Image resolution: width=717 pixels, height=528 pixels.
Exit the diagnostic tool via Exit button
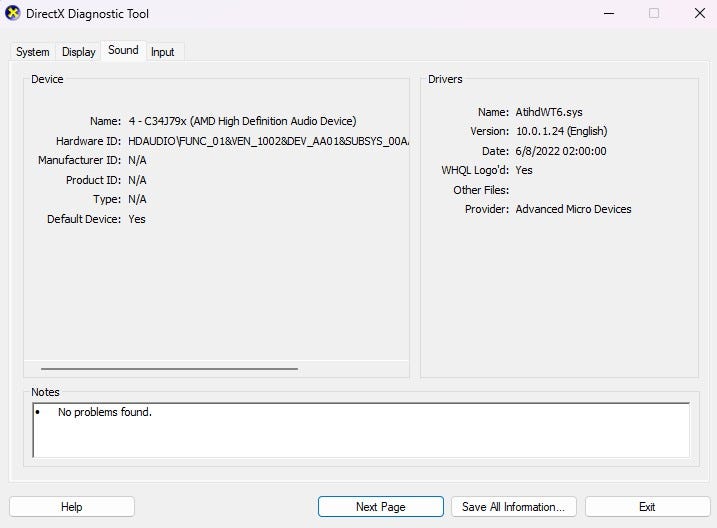pos(647,507)
